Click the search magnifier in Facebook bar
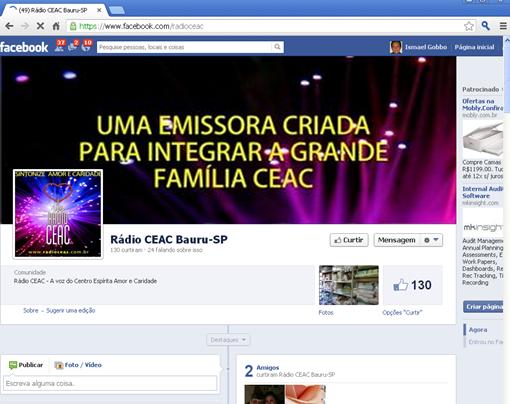This screenshot has width=510, height=404. click(x=277, y=47)
